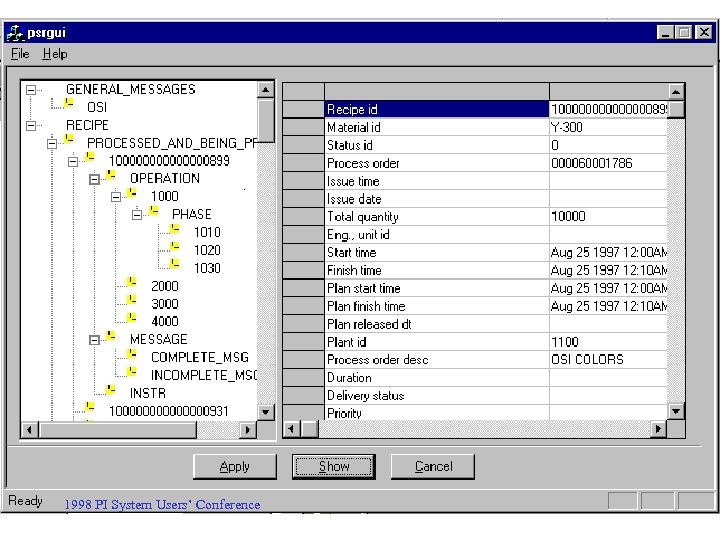Click the property grid scroll down arrow
The width and height of the screenshot is (720, 540).
tap(675, 411)
